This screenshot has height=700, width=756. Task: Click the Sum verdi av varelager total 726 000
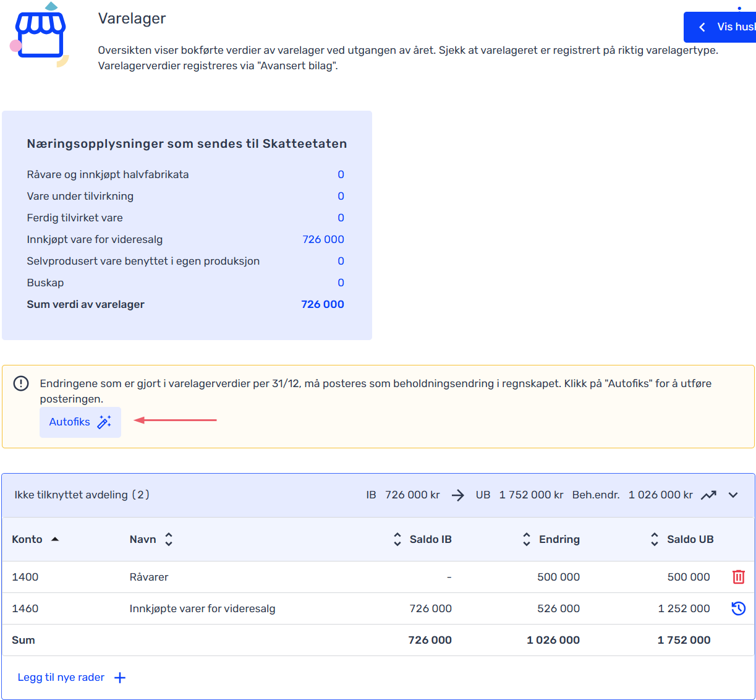point(323,304)
